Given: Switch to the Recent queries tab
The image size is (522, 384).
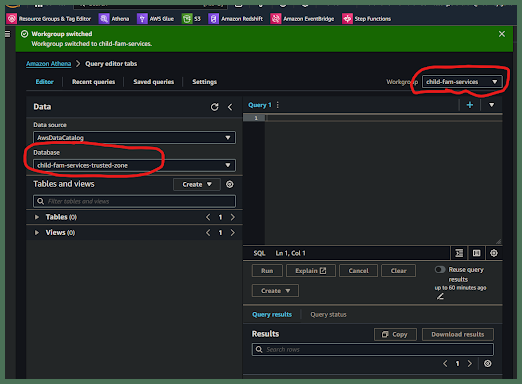Looking at the screenshot, I should (x=93, y=82).
